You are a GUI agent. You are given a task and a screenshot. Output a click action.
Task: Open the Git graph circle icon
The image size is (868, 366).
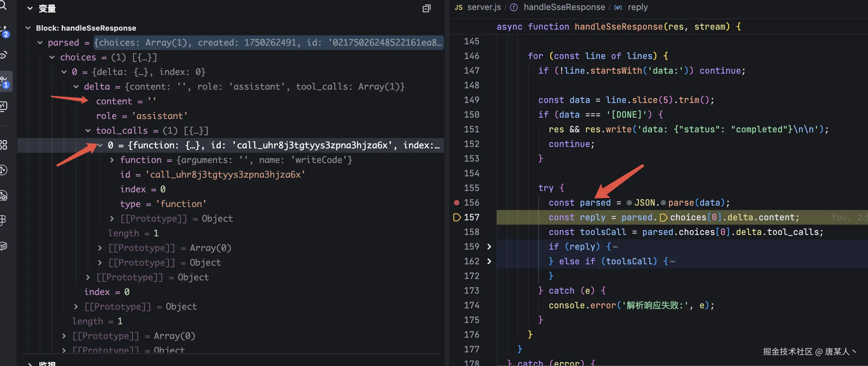click(3, 170)
